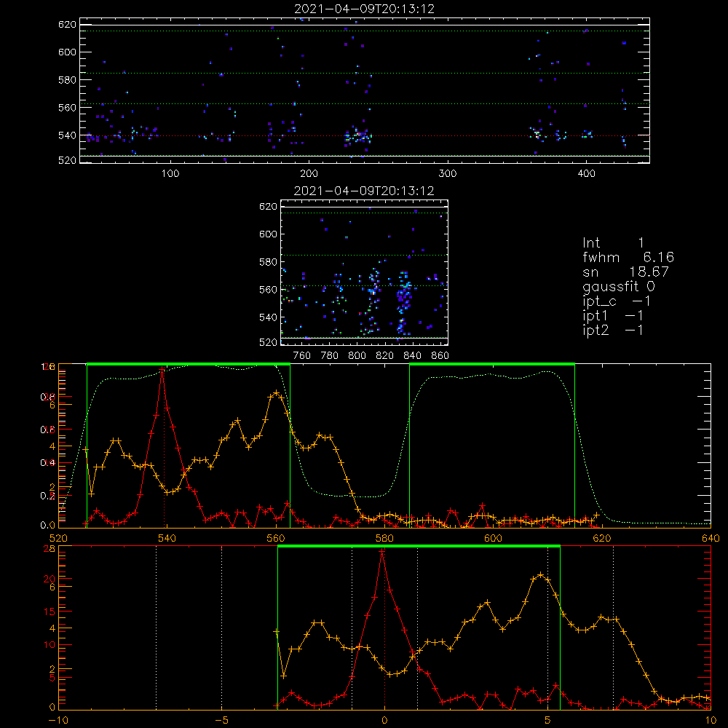Click the orange curve peak near 5 in bottom plot
Viewport: 728px width, 728px height.
(540, 575)
